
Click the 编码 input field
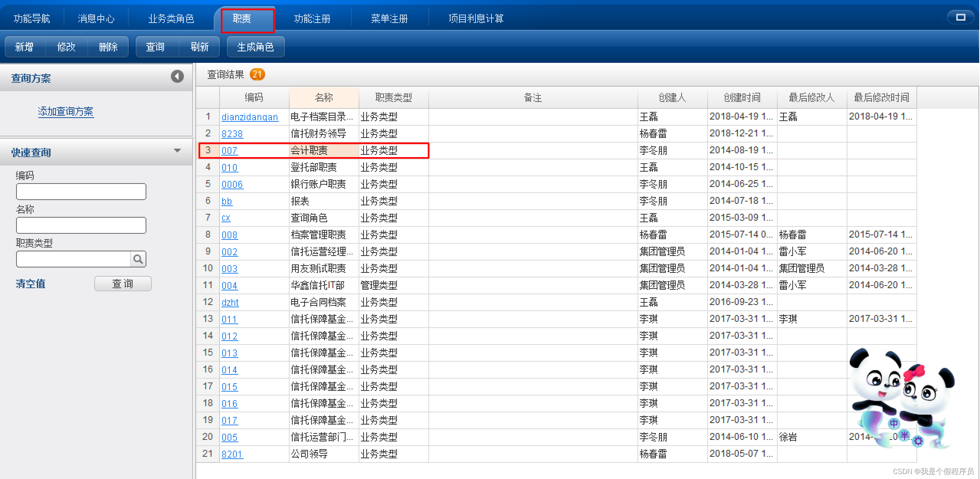point(81,192)
